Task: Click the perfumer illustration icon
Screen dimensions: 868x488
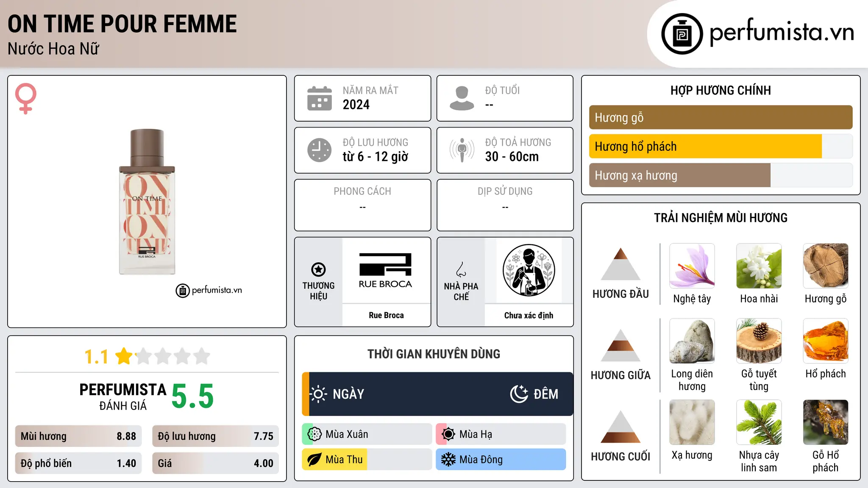Action: tap(529, 270)
